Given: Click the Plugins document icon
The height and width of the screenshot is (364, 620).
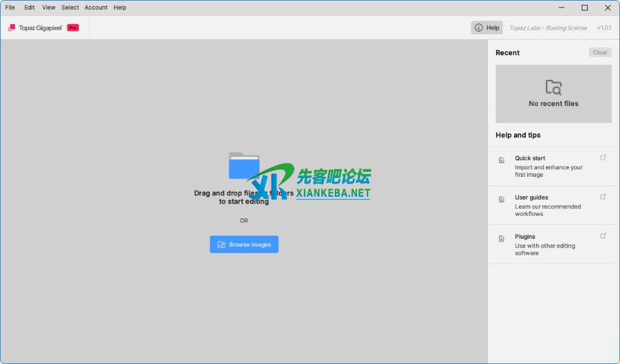Looking at the screenshot, I should click(502, 238).
